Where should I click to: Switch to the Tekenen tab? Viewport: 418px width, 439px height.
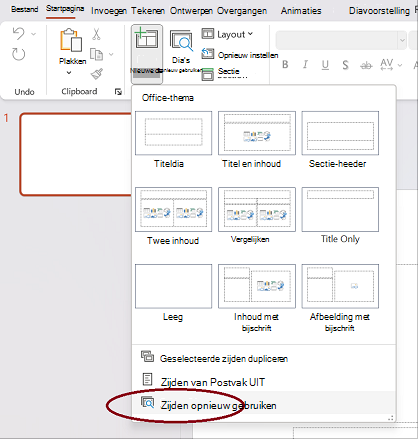pyautogui.click(x=148, y=11)
